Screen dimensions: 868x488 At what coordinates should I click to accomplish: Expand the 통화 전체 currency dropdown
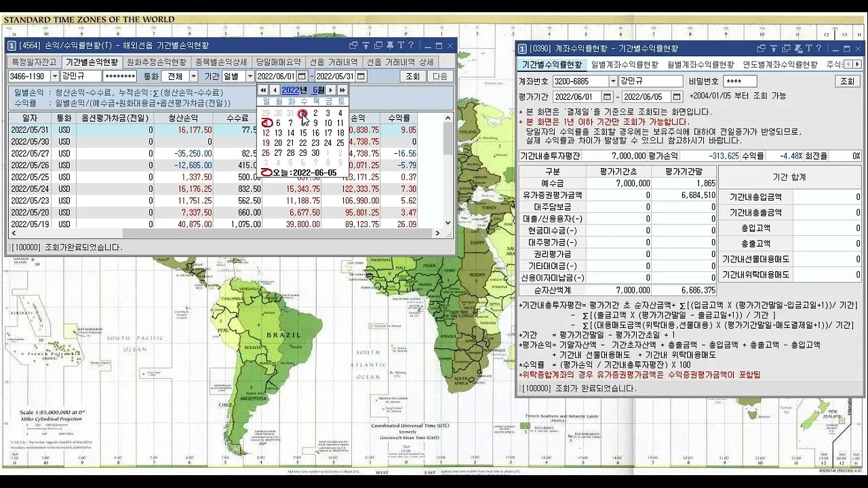pyautogui.click(x=193, y=77)
